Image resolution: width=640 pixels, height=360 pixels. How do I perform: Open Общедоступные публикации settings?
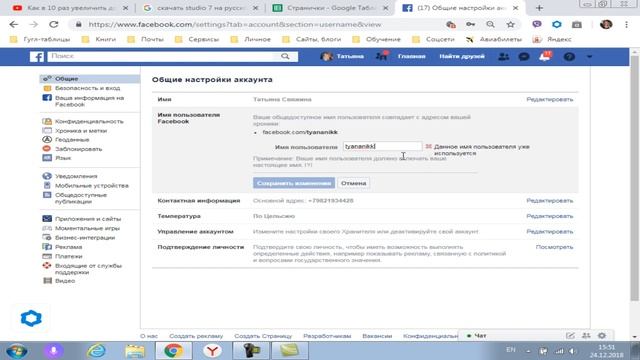[81, 198]
